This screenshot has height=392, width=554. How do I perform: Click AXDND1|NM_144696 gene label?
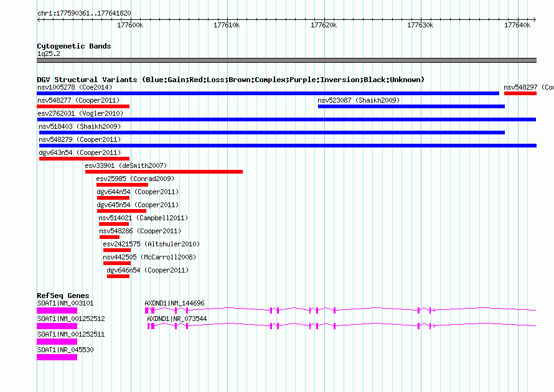tap(174, 303)
